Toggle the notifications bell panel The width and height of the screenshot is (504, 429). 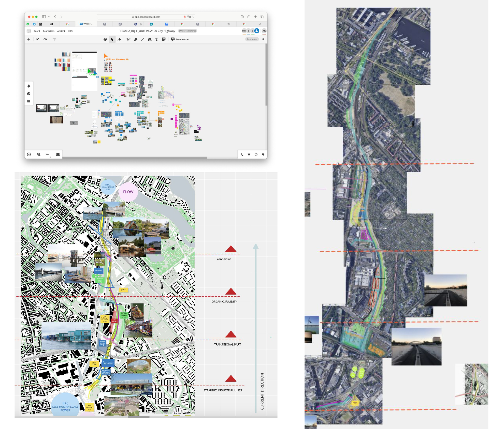click(x=29, y=86)
